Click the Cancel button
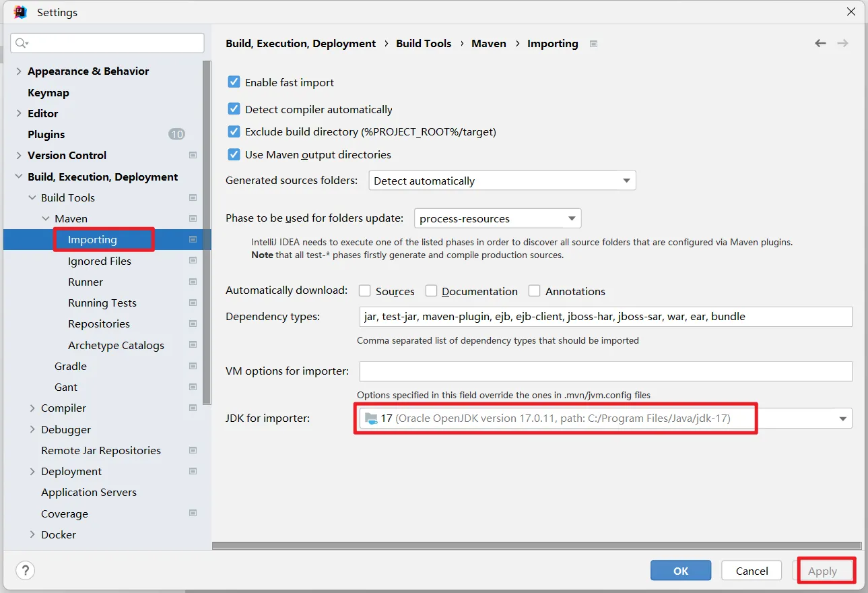The image size is (868, 593). coord(752,571)
